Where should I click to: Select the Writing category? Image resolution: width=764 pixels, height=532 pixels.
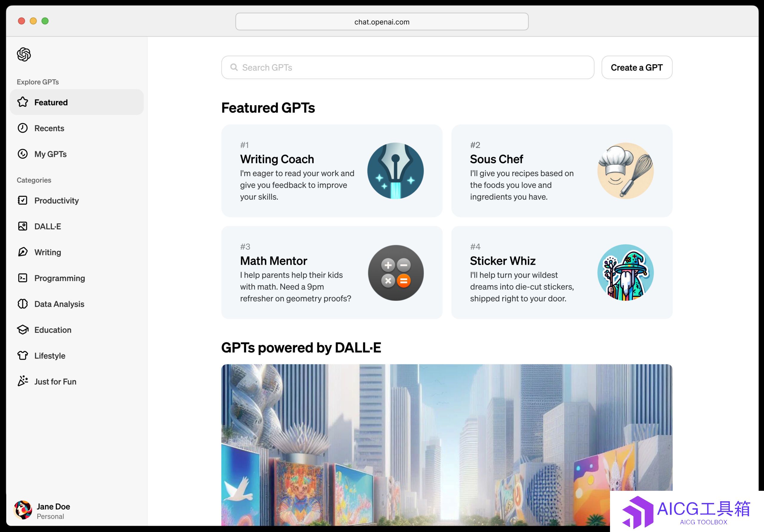tap(77, 252)
